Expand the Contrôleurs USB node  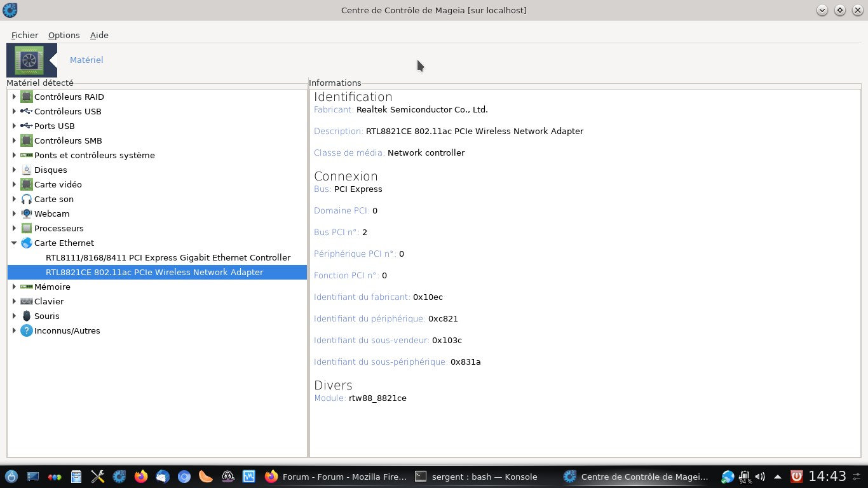(14, 111)
